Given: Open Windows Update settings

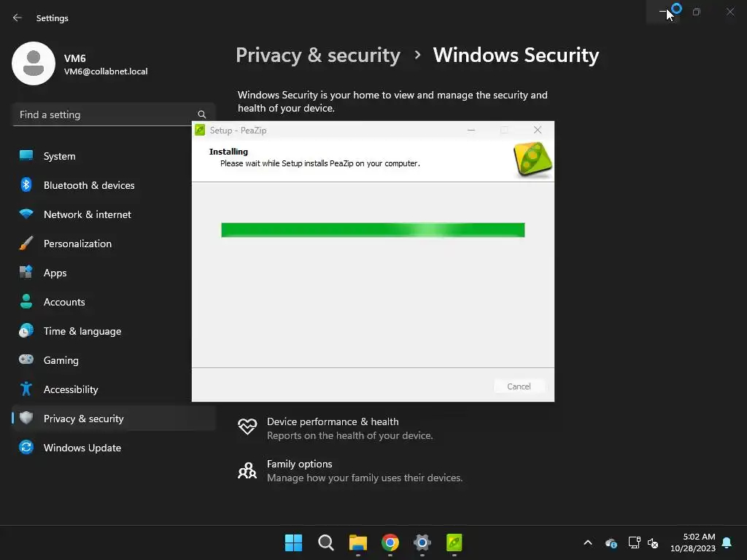Looking at the screenshot, I should tap(114, 448).
